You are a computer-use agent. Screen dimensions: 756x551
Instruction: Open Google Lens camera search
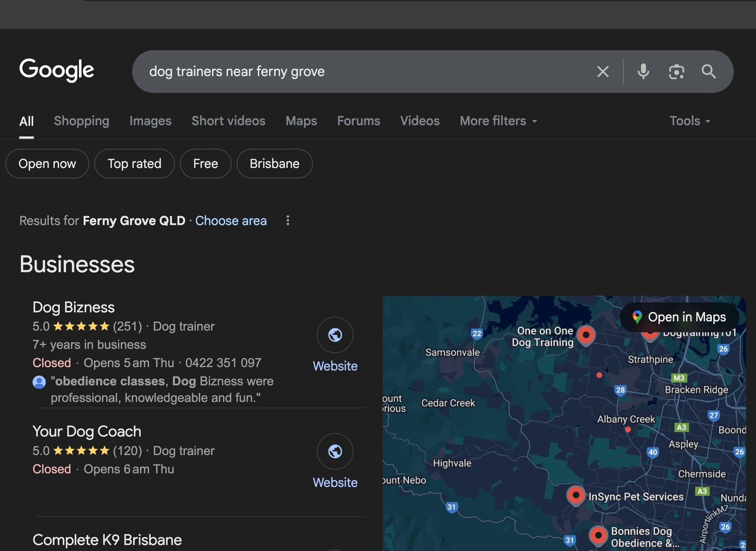click(677, 71)
